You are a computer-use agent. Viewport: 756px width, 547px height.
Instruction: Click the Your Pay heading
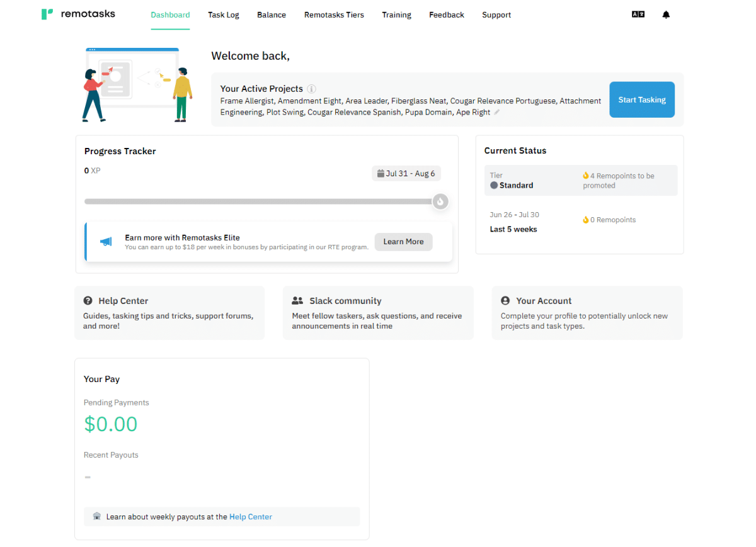101,379
